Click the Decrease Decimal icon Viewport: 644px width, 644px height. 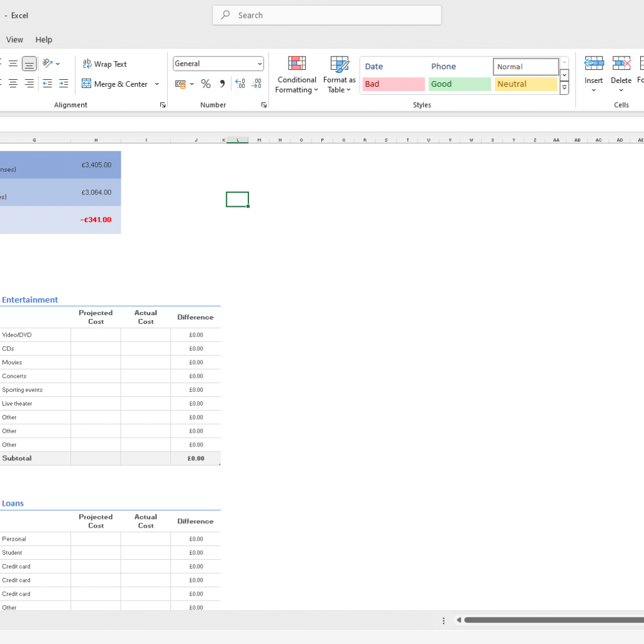(256, 84)
